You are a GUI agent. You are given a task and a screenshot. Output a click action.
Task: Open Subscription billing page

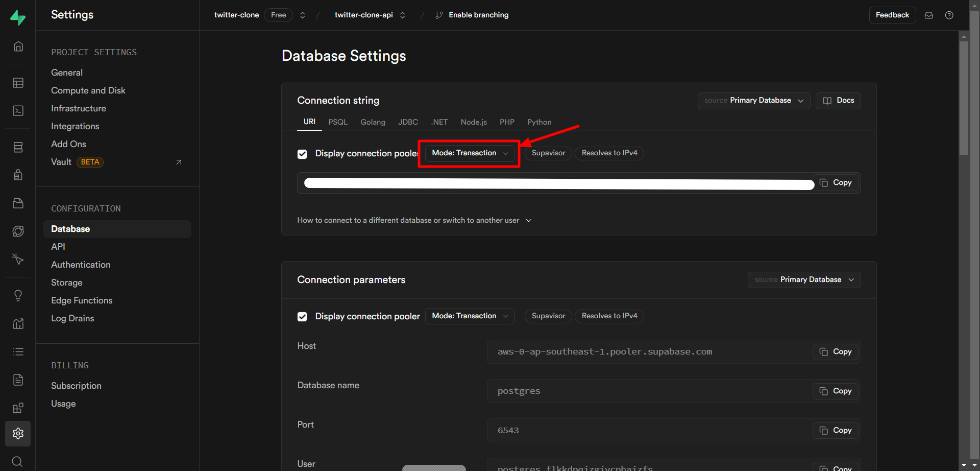click(x=76, y=386)
